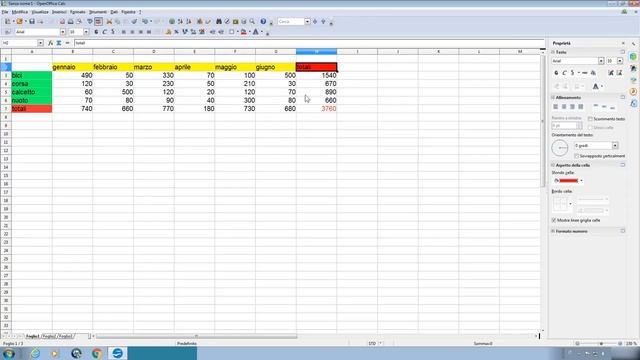Click the Cut scissors icon

(109, 22)
